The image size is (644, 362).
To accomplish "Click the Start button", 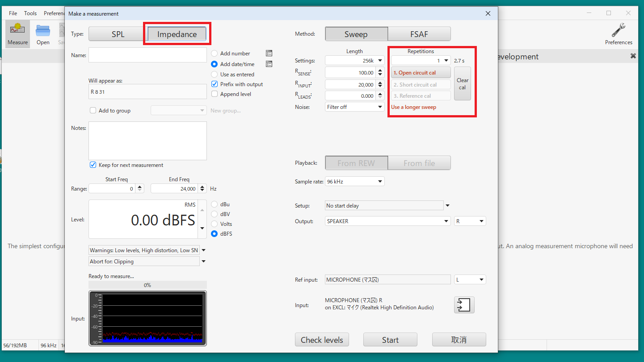I will point(390,340).
